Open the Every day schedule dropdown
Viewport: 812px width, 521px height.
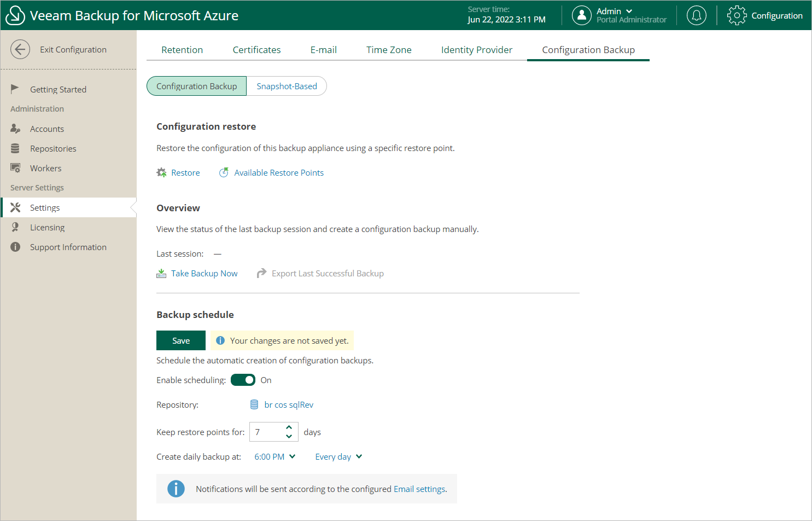tap(338, 456)
